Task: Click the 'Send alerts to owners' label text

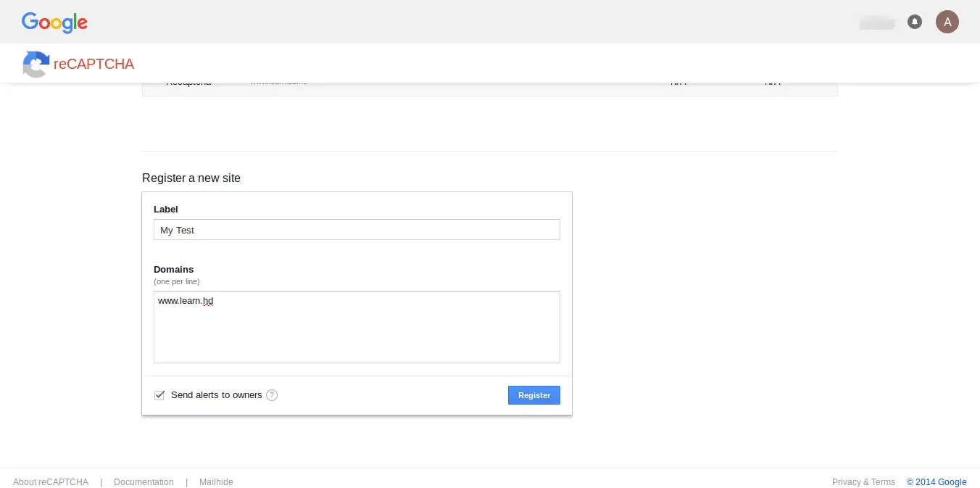Action: click(216, 395)
